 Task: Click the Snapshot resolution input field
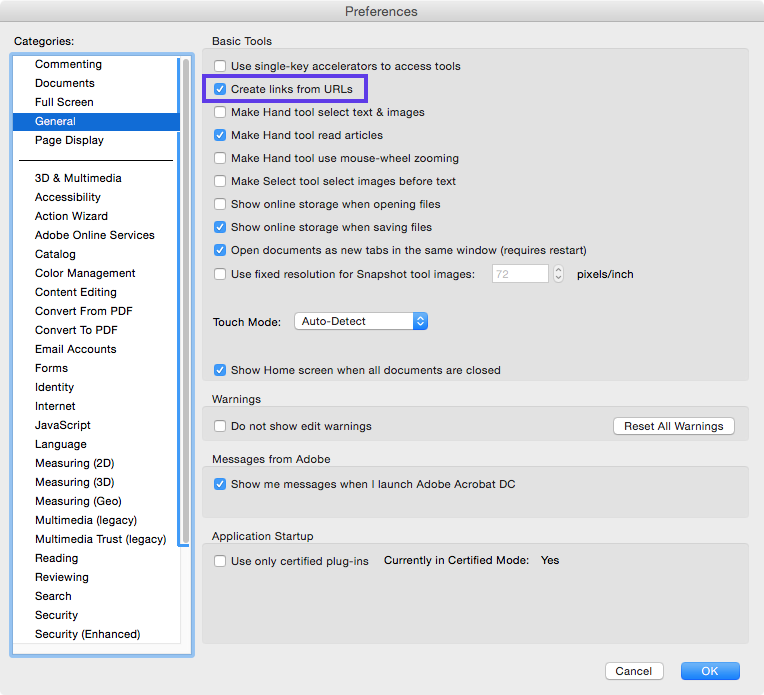point(520,274)
